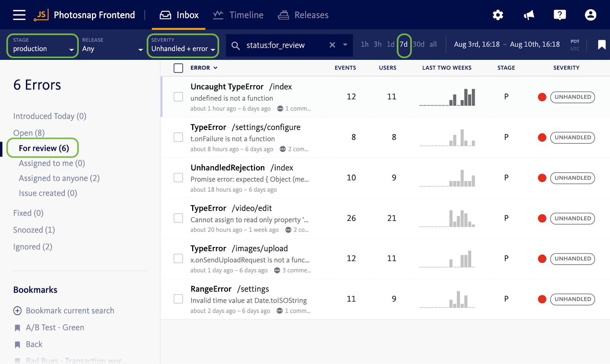
Task: Show Ignored (2) errors
Action: click(32, 247)
